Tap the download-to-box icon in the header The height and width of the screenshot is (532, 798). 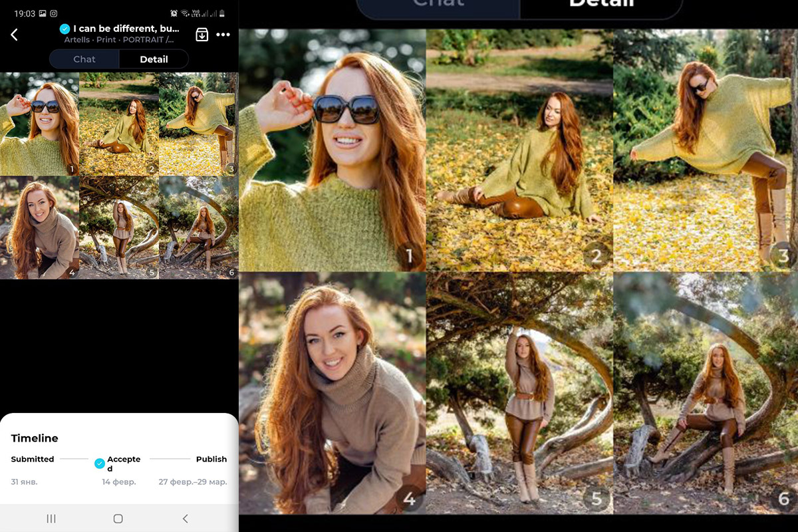(202, 35)
